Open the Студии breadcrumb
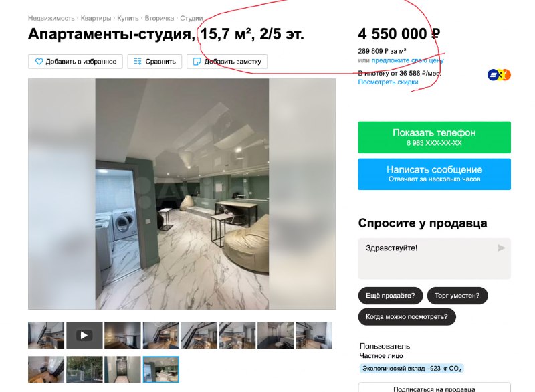The width and height of the screenshot is (535, 392). pyautogui.click(x=191, y=18)
